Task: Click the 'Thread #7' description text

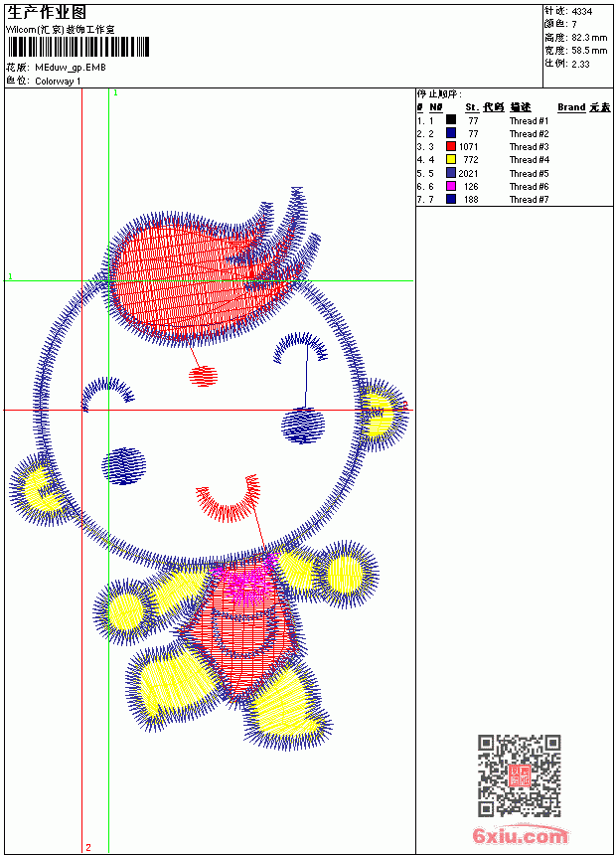Action: [x=529, y=200]
